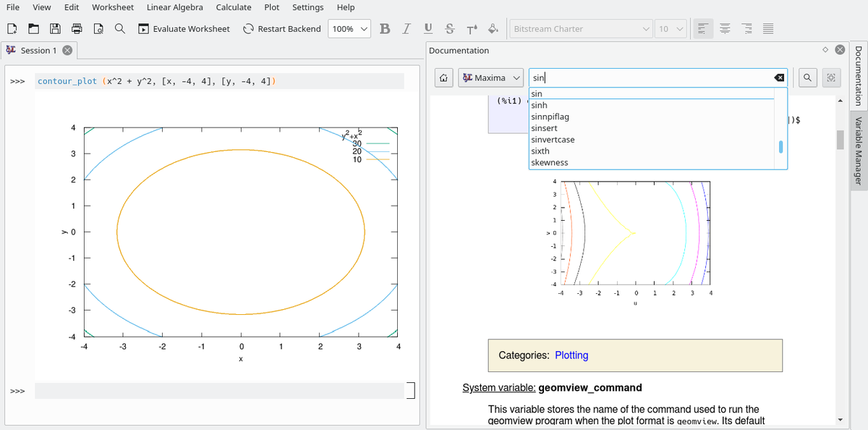This screenshot has width=868, height=430.
Task: Click the documentation search magnifier button
Action: (x=808, y=77)
